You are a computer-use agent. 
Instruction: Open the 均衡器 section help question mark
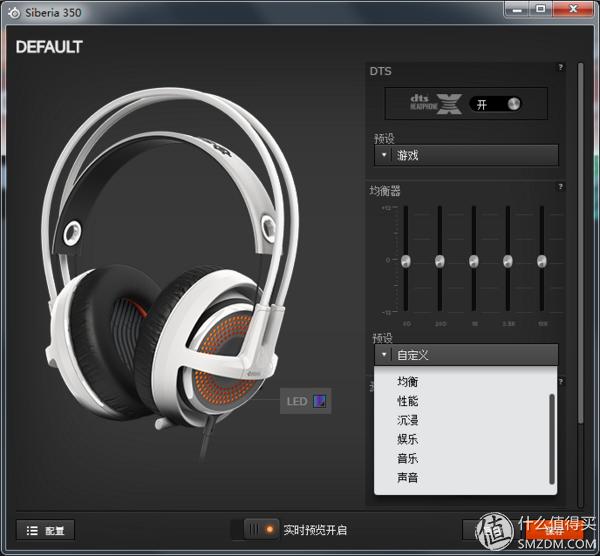coord(560,187)
